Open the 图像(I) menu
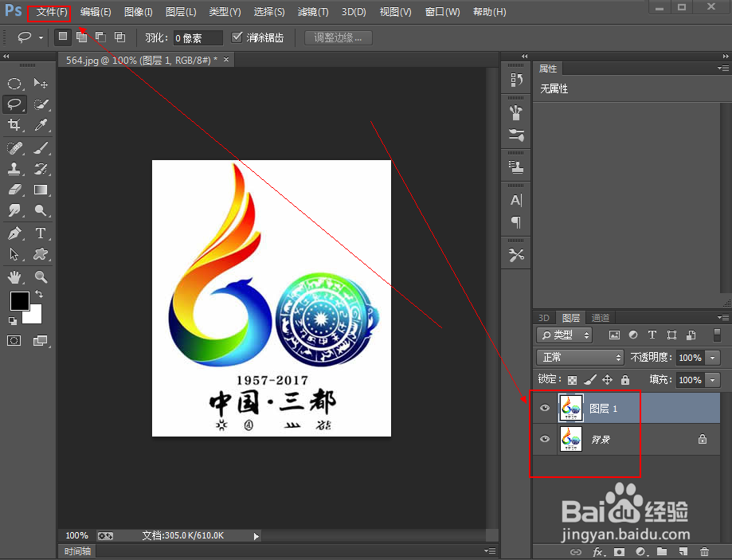The image size is (732, 560). click(138, 12)
